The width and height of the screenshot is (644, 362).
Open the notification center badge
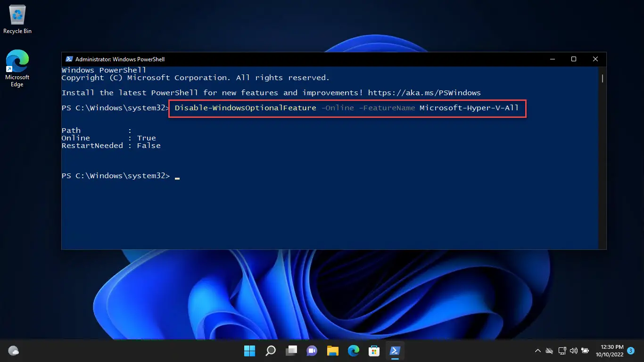[631, 351]
